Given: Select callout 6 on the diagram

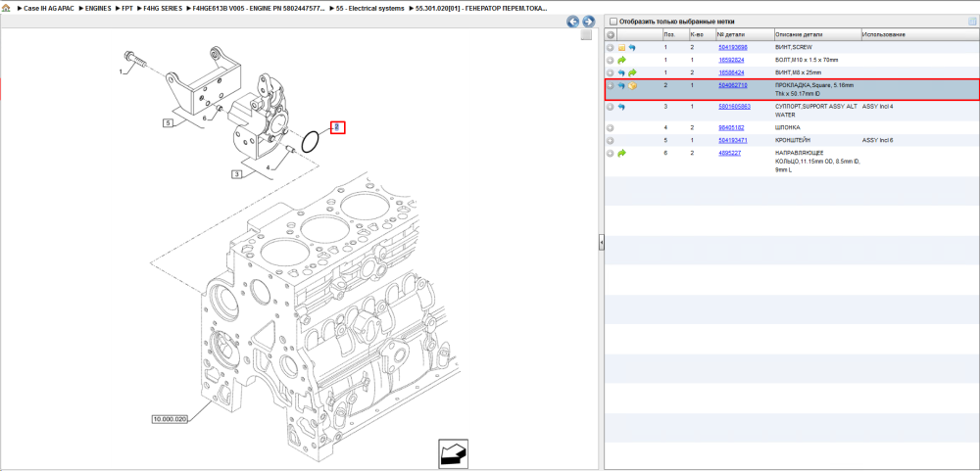Looking at the screenshot, I should coord(204,118).
